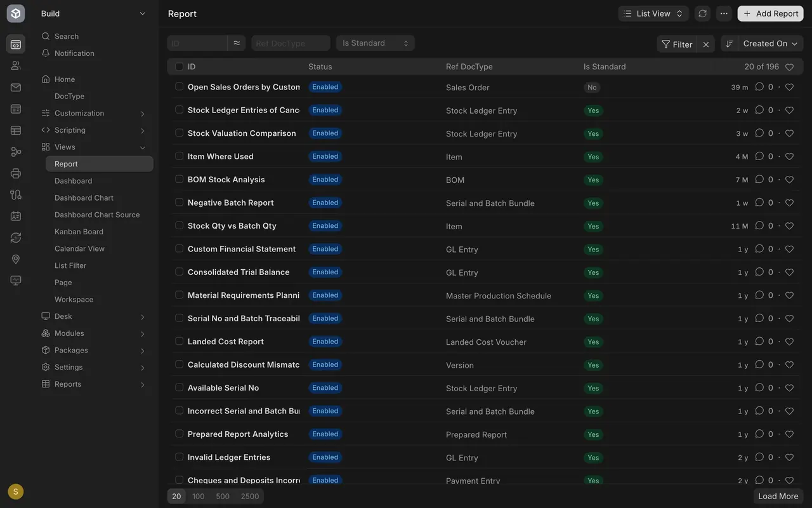Click the Ref DocType filter field
Image resolution: width=812 pixels, height=508 pixels.
coord(291,43)
